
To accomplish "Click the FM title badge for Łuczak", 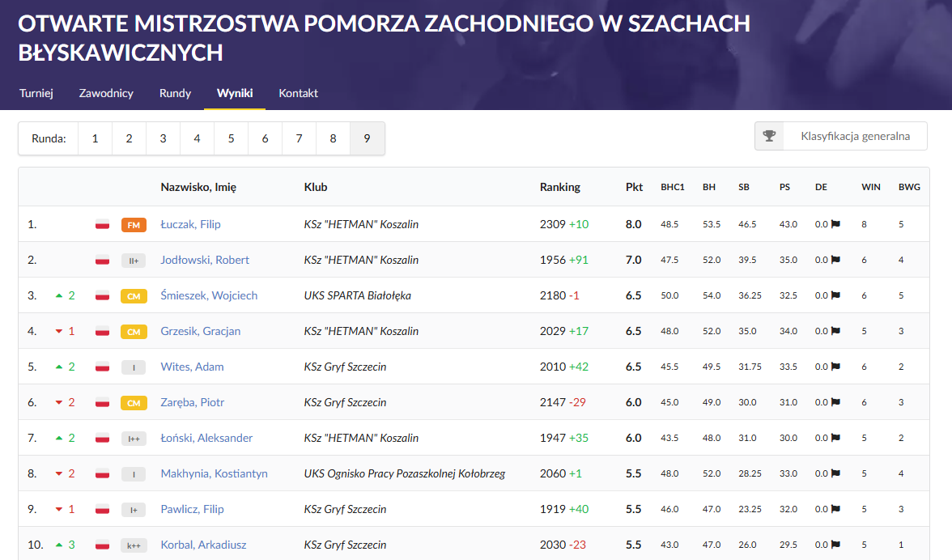I will (134, 224).
